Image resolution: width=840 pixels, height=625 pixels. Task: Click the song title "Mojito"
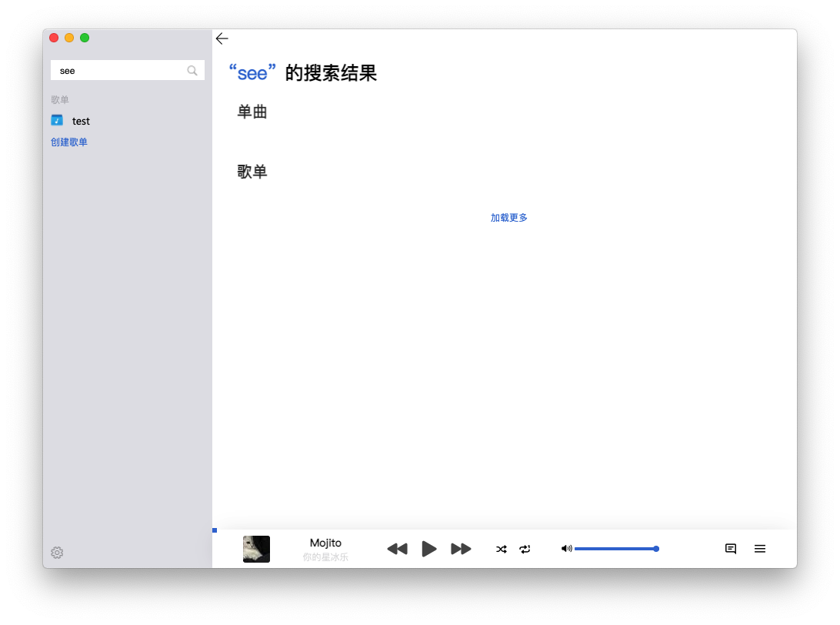point(325,543)
